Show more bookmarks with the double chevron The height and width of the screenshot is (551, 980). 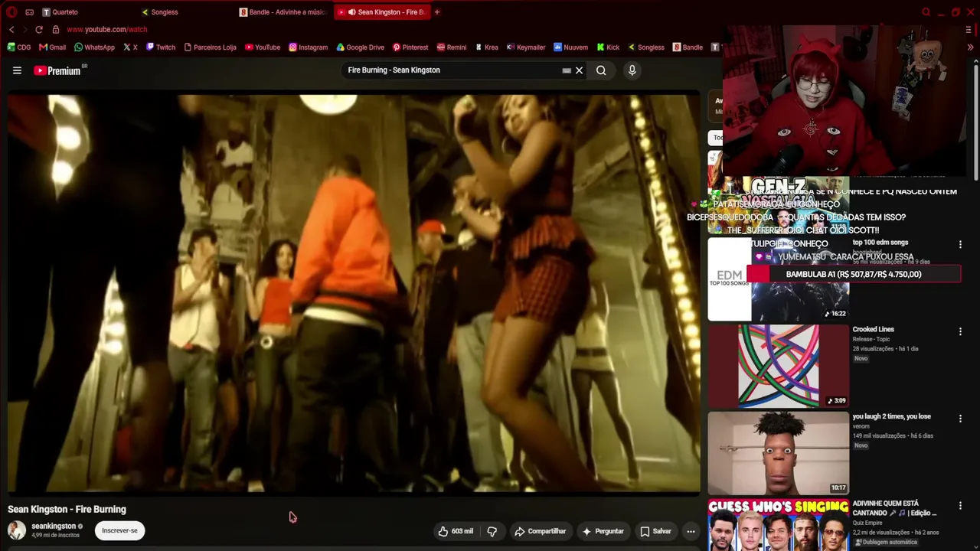coord(970,47)
